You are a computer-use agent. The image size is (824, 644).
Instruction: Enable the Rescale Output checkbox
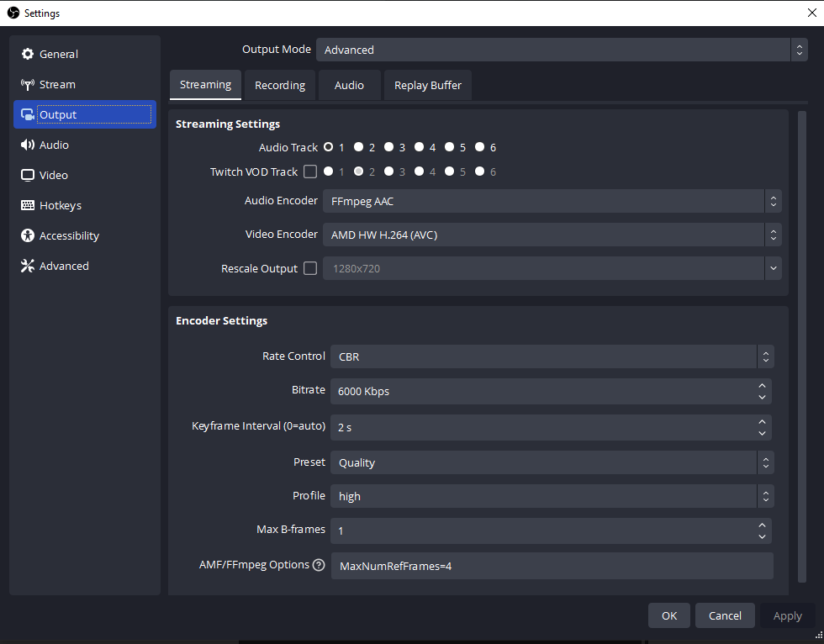click(x=310, y=268)
